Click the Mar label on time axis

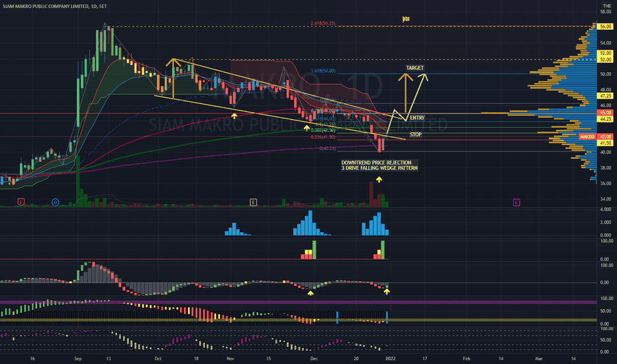pos(539,359)
